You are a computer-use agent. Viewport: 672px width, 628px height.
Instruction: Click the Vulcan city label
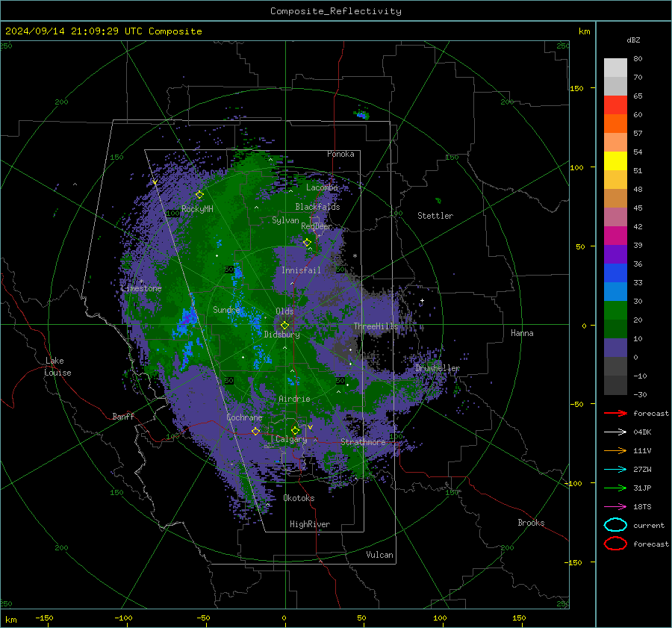379,555
